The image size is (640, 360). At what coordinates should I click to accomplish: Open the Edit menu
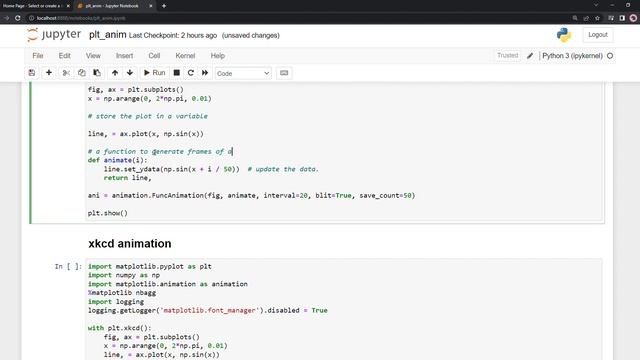point(64,56)
